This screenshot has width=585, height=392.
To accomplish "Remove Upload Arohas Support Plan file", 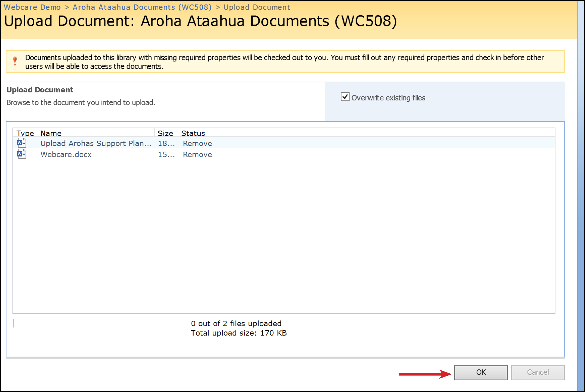I will click(x=197, y=143).
